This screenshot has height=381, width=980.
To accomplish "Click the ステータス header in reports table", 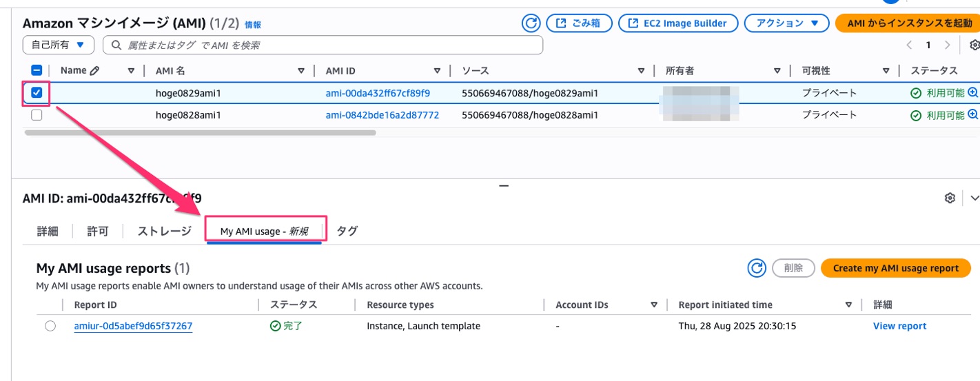I will pos(294,305).
